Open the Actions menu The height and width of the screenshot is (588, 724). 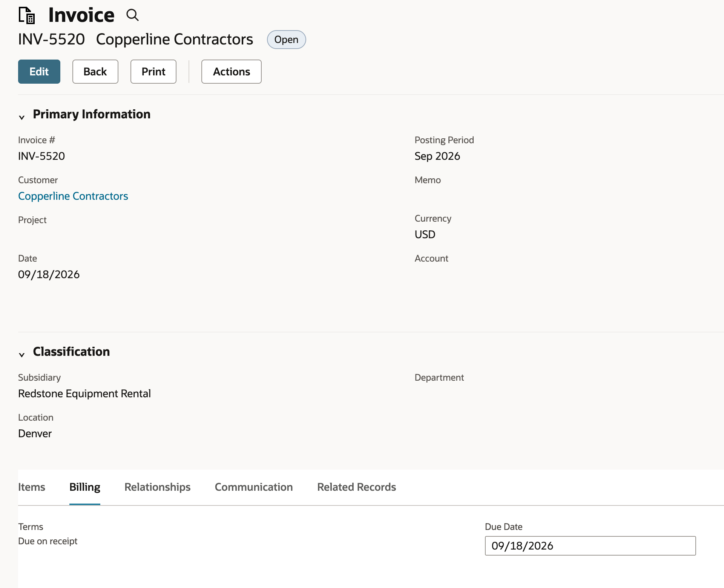click(x=232, y=72)
